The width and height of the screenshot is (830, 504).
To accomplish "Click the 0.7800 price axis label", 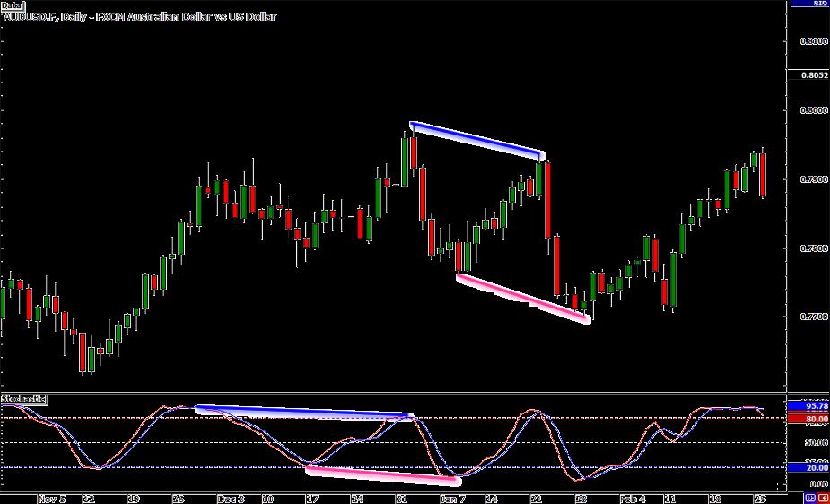I will pyautogui.click(x=814, y=248).
